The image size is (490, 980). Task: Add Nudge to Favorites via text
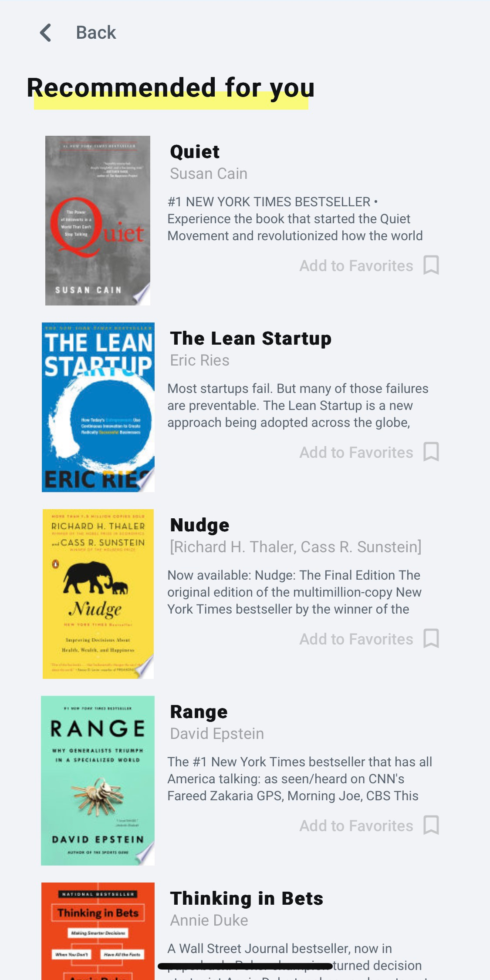pyautogui.click(x=356, y=639)
